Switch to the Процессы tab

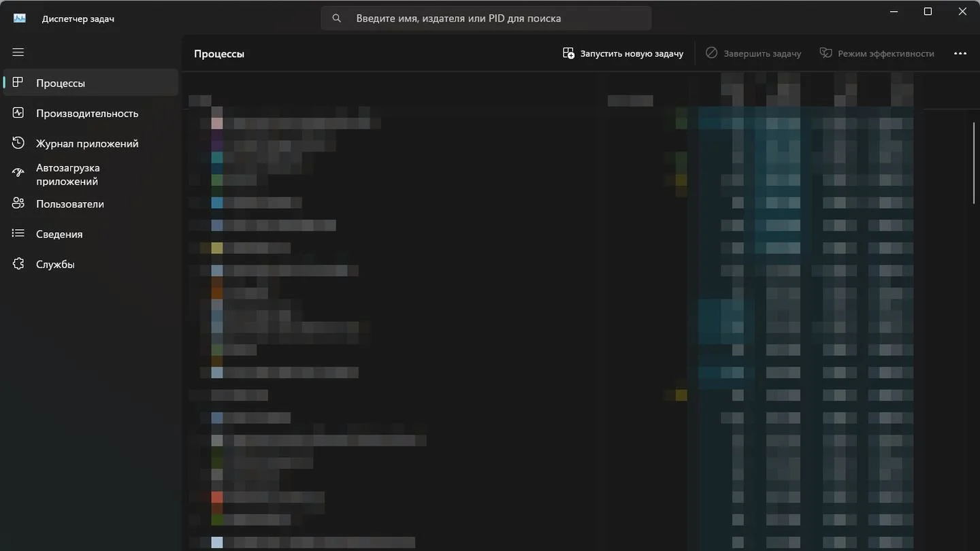pos(91,83)
